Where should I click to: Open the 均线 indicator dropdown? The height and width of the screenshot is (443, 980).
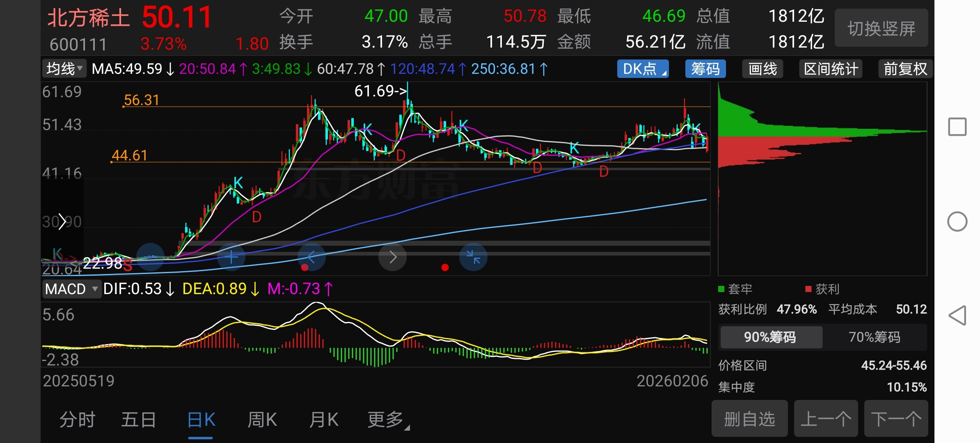pos(64,69)
